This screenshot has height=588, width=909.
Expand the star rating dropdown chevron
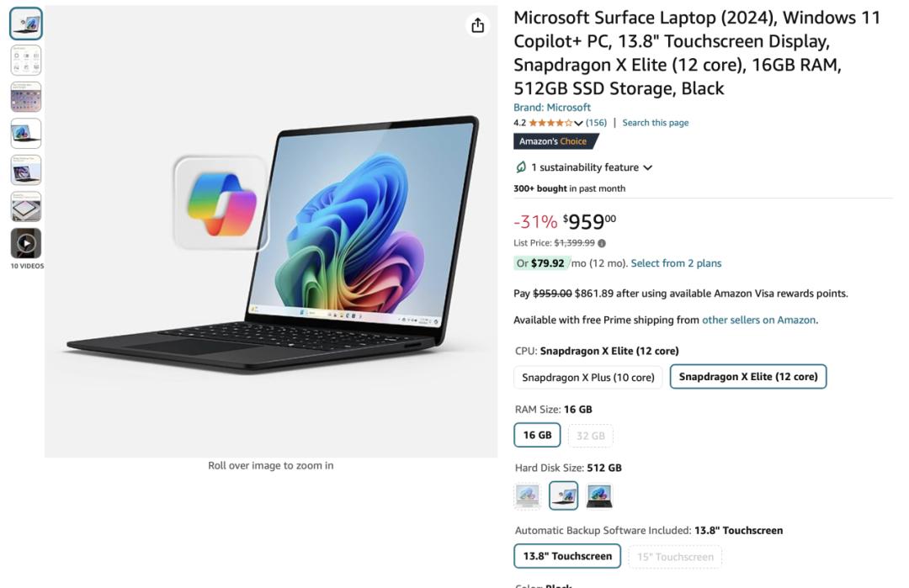tap(578, 123)
